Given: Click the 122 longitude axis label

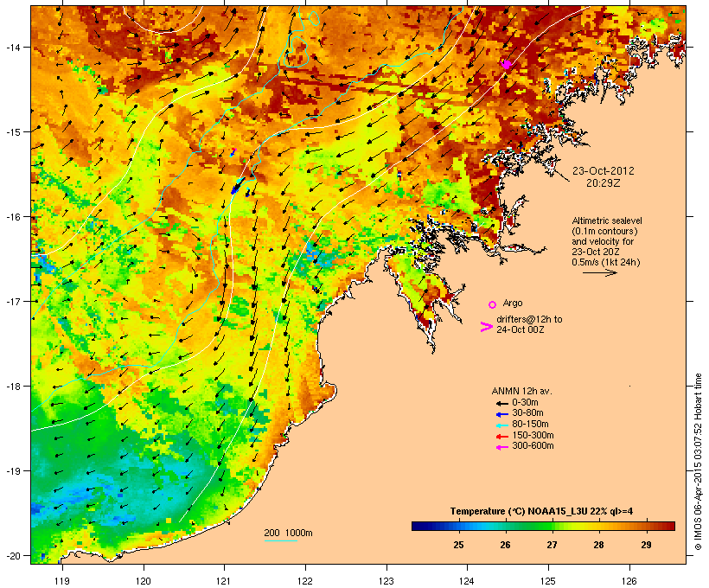Looking at the screenshot, I should (x=305, y=581).
